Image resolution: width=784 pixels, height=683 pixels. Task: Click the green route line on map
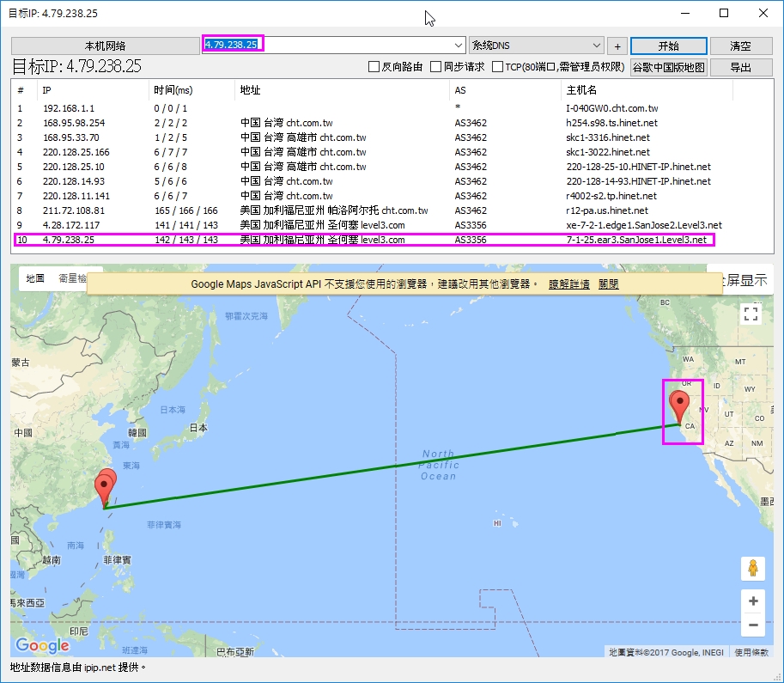pyautogui.click(x=390, y=467)
